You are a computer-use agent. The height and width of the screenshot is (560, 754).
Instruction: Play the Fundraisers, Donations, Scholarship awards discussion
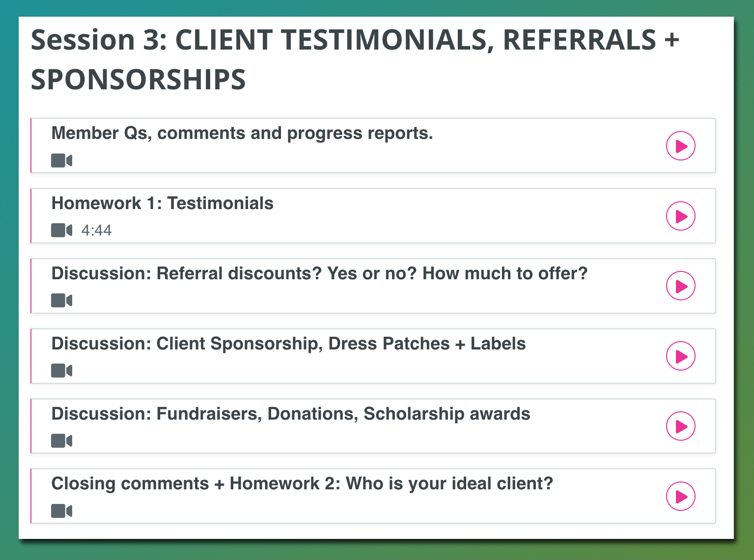click(x=680, y=427)
